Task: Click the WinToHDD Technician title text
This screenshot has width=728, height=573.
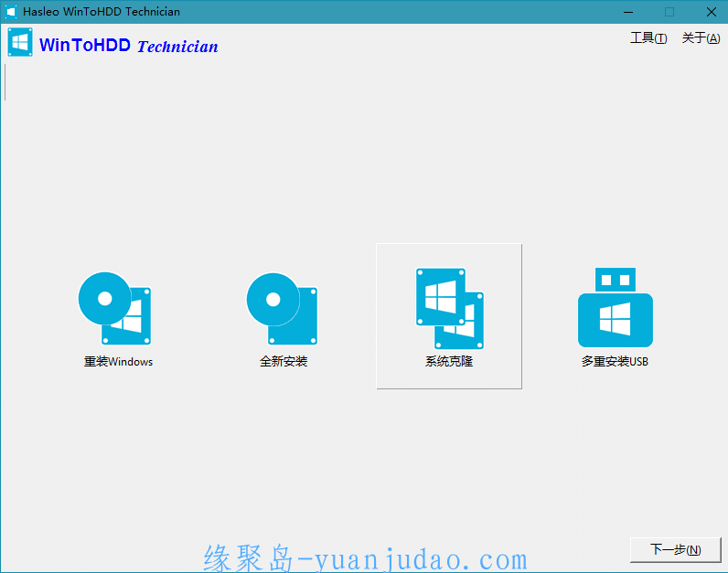Action: coord(129,46)
